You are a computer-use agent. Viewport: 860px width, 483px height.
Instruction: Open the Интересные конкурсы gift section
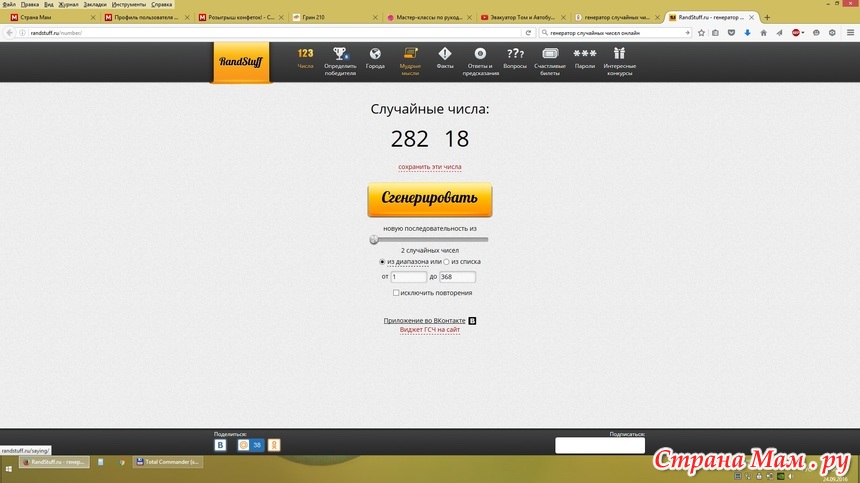[620, 61]
